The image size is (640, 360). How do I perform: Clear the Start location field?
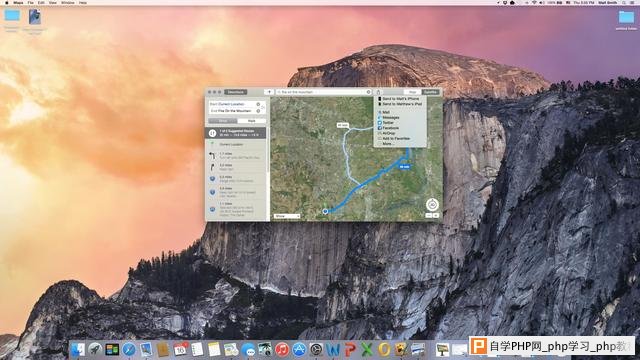[258, 104]
